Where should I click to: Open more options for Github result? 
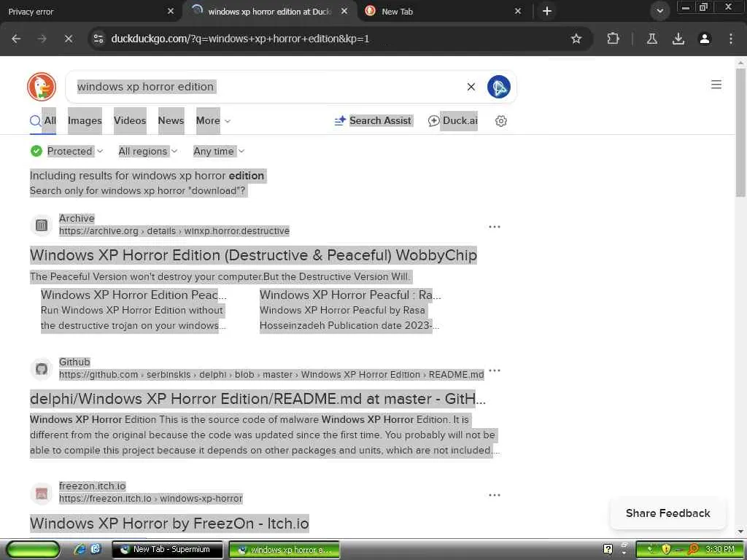point(495,370)
